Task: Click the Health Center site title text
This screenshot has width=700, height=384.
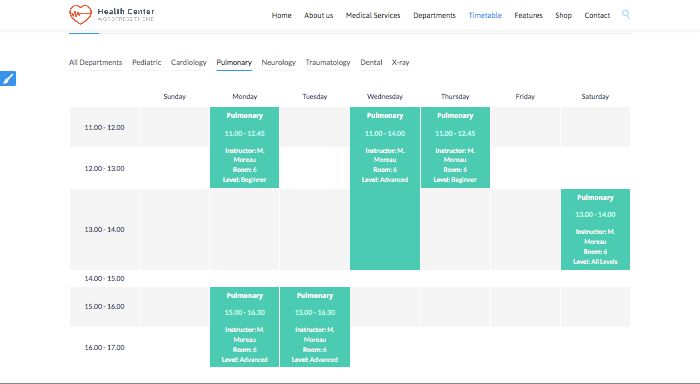Action: point(126,11)
